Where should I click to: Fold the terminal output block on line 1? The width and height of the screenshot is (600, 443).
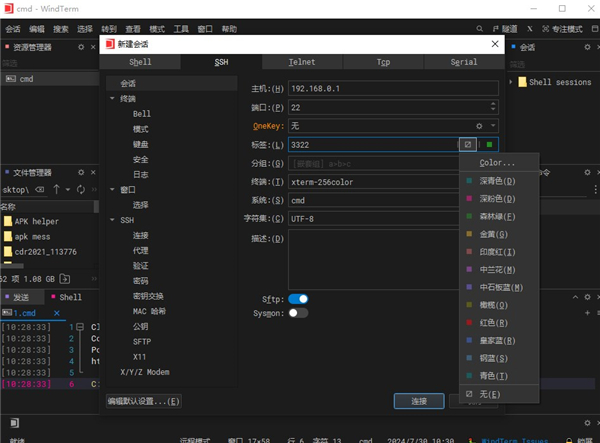point(80,327)
